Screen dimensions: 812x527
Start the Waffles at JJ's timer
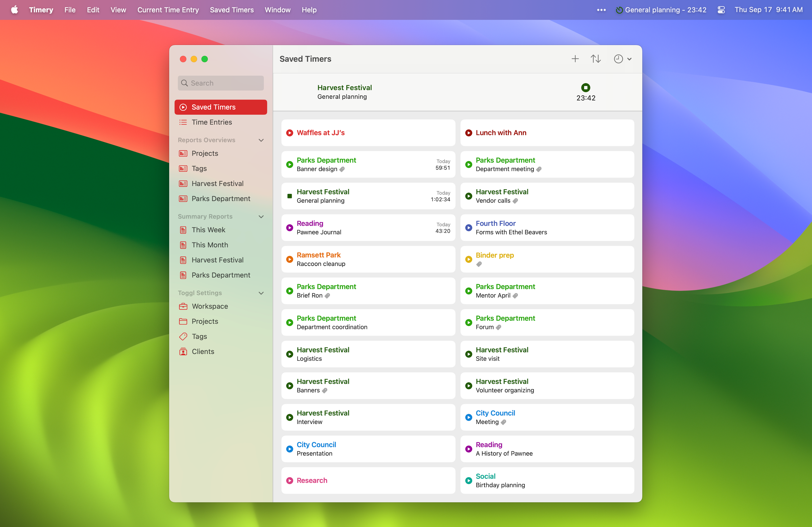[290, 133]
